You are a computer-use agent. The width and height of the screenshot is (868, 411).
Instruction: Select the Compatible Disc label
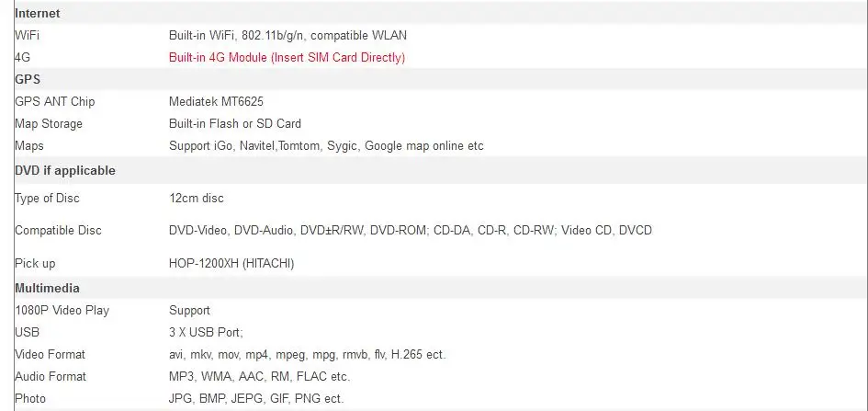[x=58, y=231]
